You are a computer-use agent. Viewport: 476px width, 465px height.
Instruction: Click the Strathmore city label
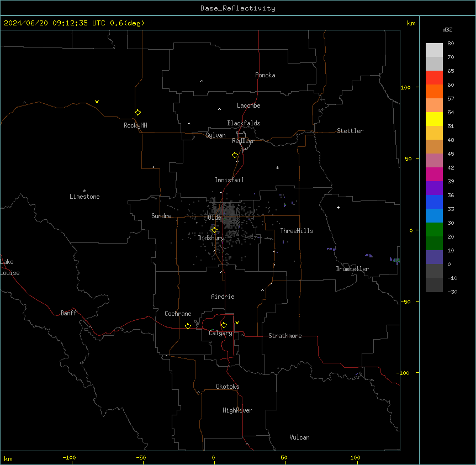(285, 336)
